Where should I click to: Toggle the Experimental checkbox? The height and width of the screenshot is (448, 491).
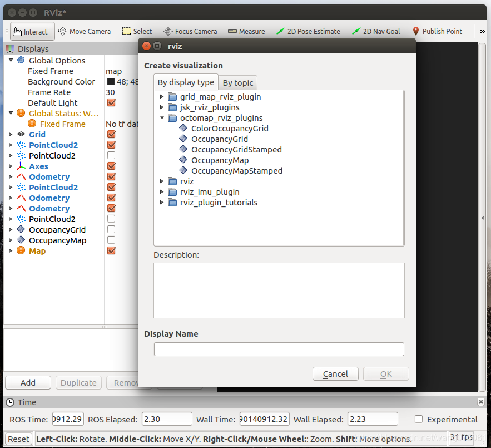[419, 419]
